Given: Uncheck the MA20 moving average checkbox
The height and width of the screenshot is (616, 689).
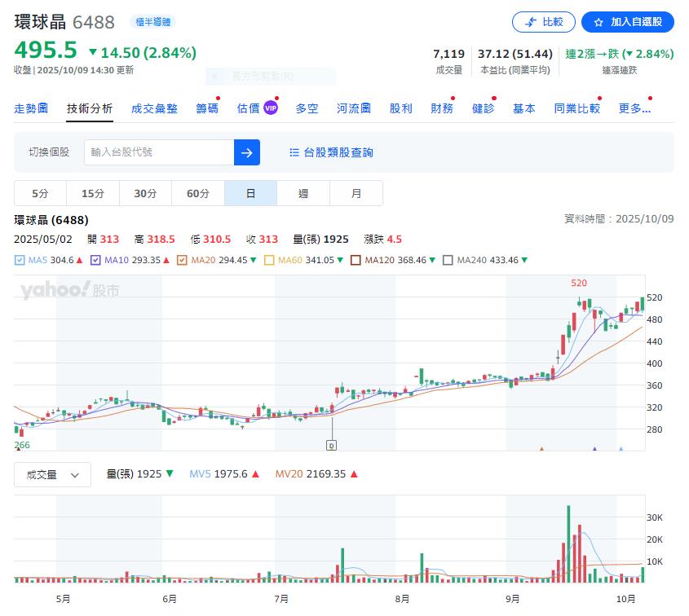Looking at the screenshot, I should pyautogui.click(x=183, y=261).
